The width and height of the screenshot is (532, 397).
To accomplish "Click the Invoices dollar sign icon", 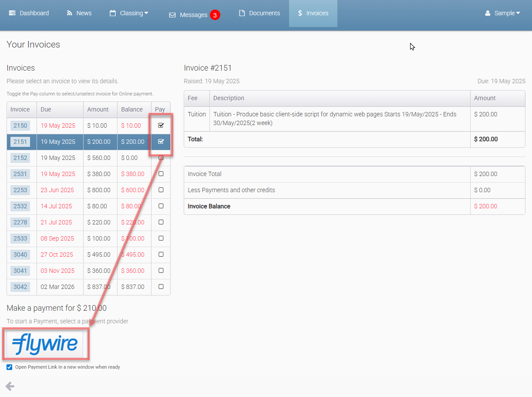I will coord(300,13).
